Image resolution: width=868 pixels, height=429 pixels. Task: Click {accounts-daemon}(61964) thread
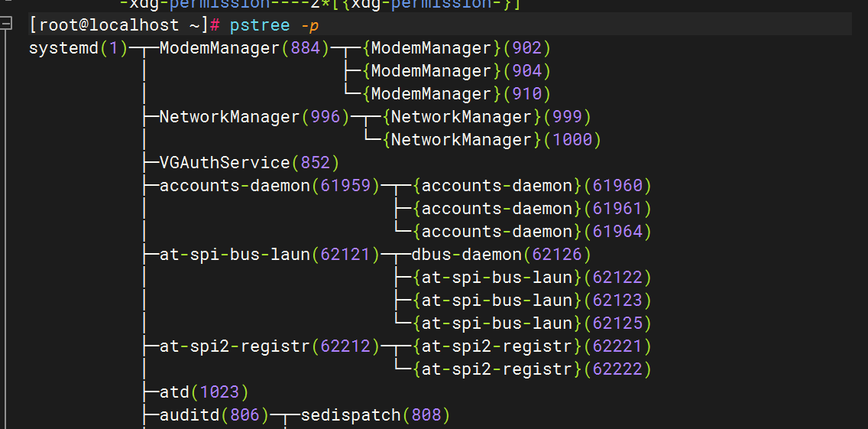pyautogui.click(x=533, y=232)
